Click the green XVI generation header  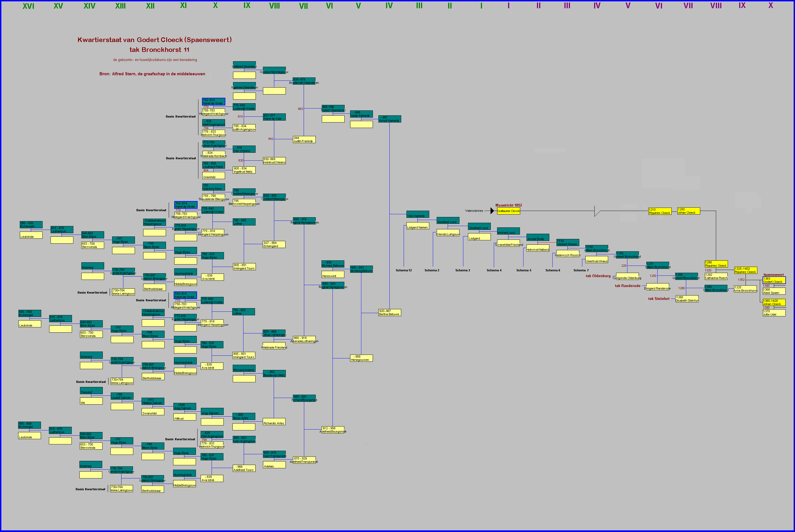tap(29, 6)
